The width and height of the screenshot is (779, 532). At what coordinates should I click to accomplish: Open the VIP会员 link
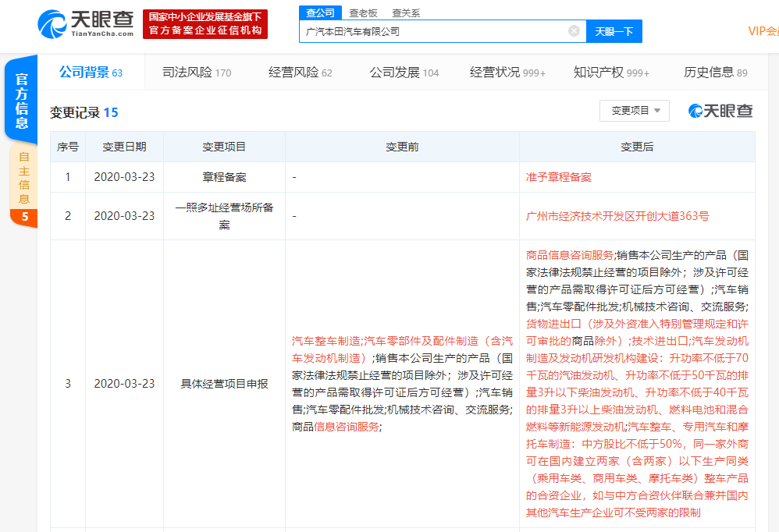tap(763, 31)
